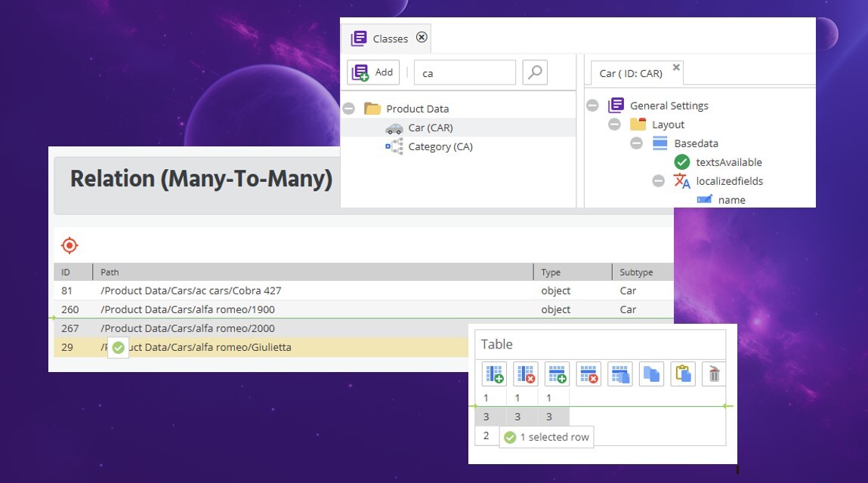Collapse the General Settings node
Image resolution: width=868 pixels, height=483 pixels.
(592, 105)
